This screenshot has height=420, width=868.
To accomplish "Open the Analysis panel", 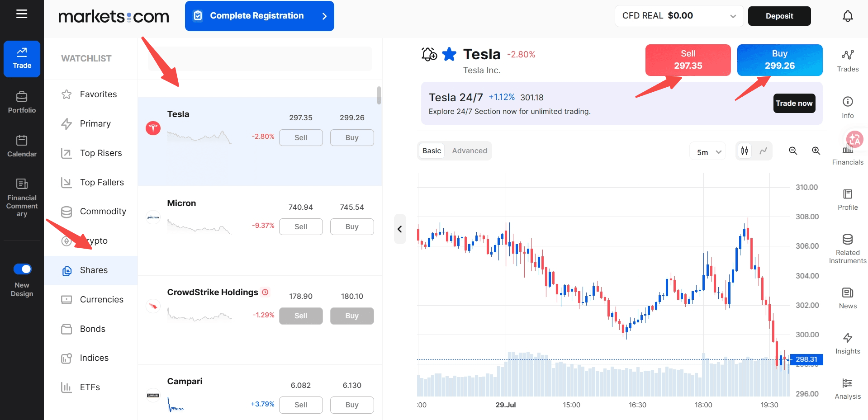I will (x=848, y=388).
